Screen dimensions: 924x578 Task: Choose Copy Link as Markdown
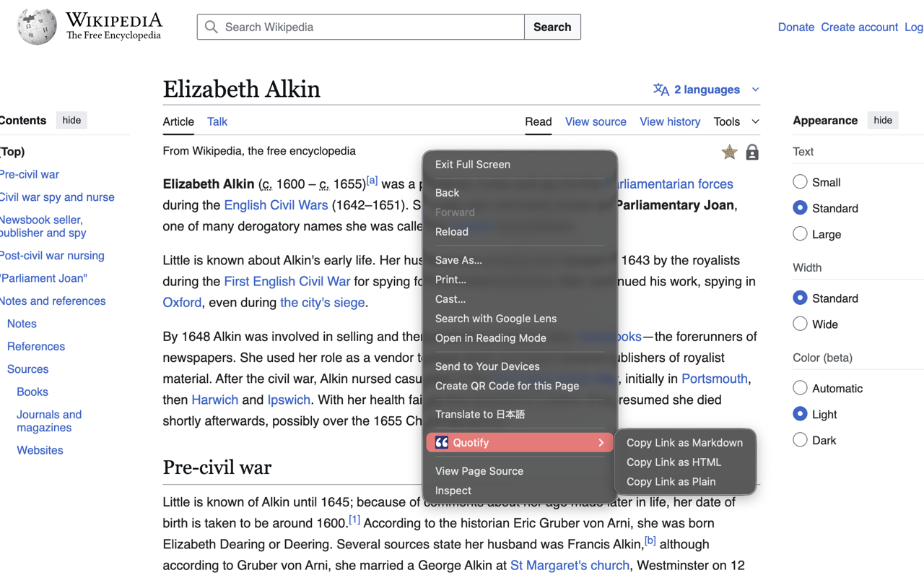coord(684,443)
